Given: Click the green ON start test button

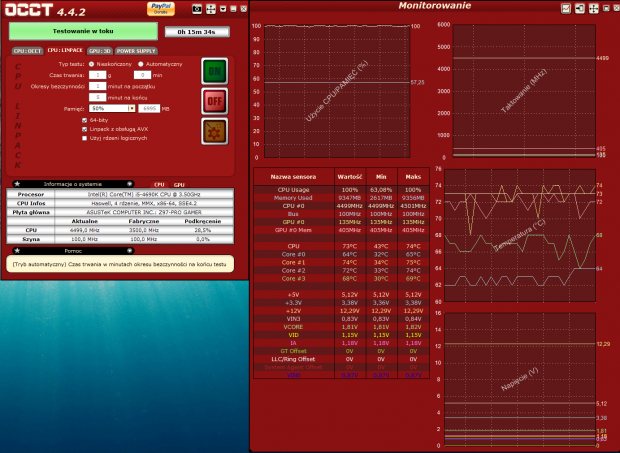Looking at the screenshot, I should 212,71.
